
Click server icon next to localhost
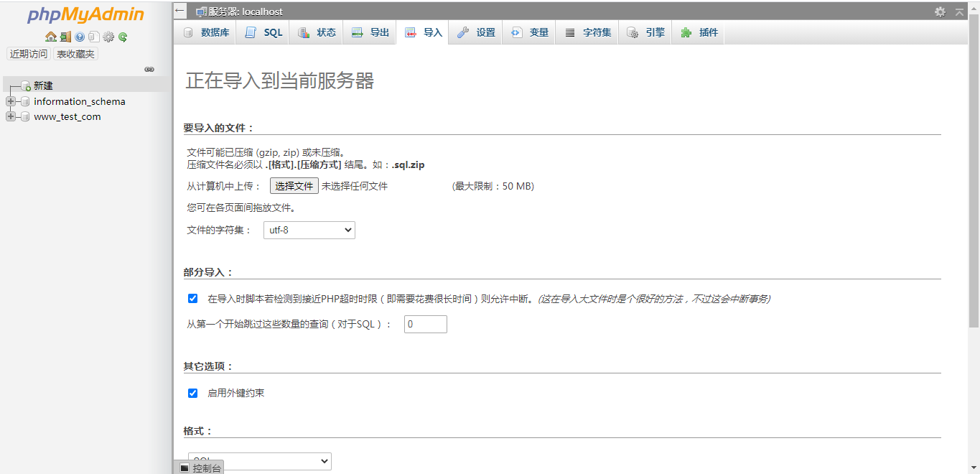[201, 11]
